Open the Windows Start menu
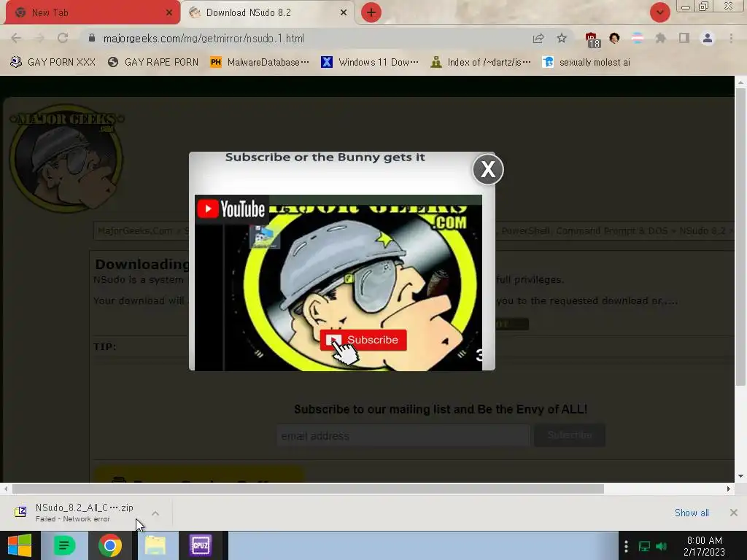 pyautogui.click(x=20, y=545)
